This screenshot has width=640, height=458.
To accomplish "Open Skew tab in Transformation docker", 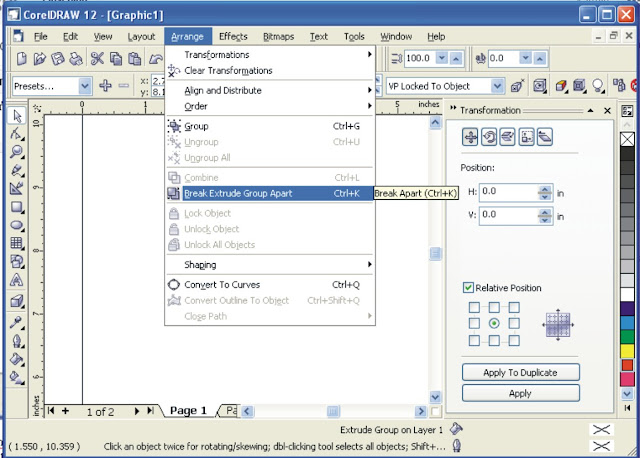I will [545, 137].
